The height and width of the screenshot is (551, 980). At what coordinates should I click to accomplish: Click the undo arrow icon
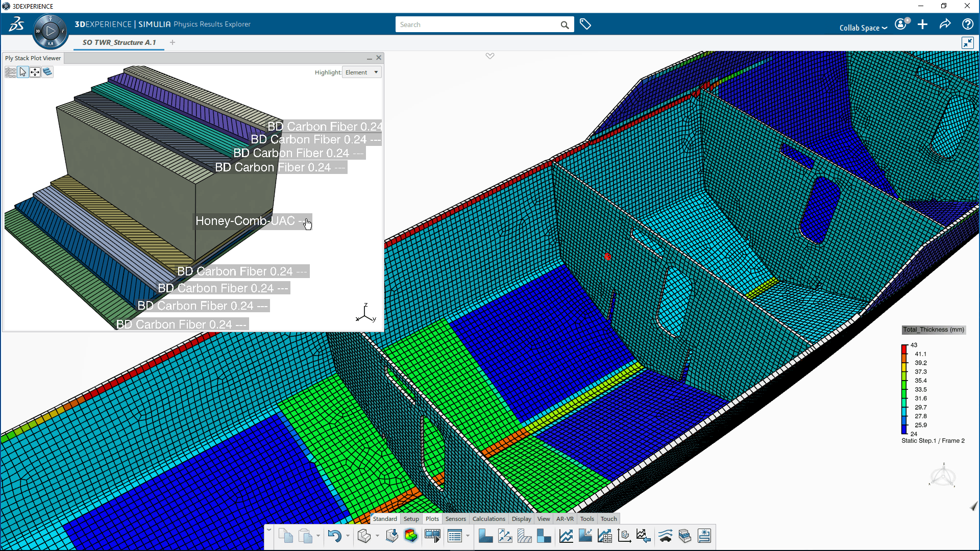(334, 536)
